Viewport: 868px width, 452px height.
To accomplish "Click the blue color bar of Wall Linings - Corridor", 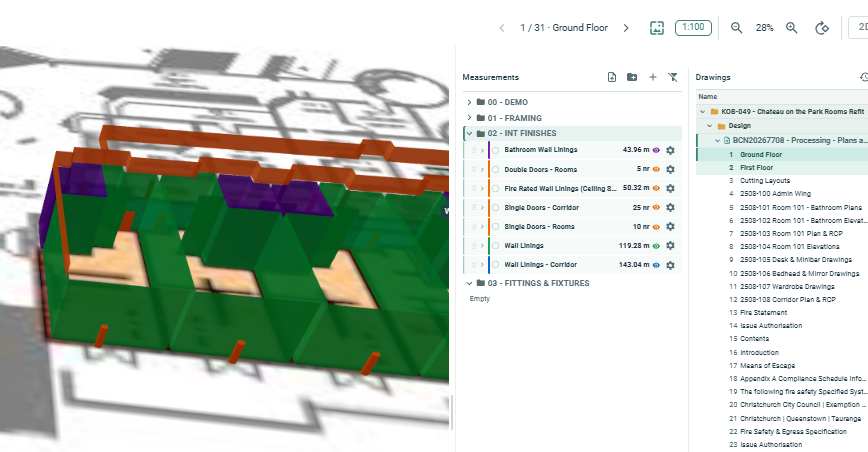I will pyautogui.click(x=489, y=264).
